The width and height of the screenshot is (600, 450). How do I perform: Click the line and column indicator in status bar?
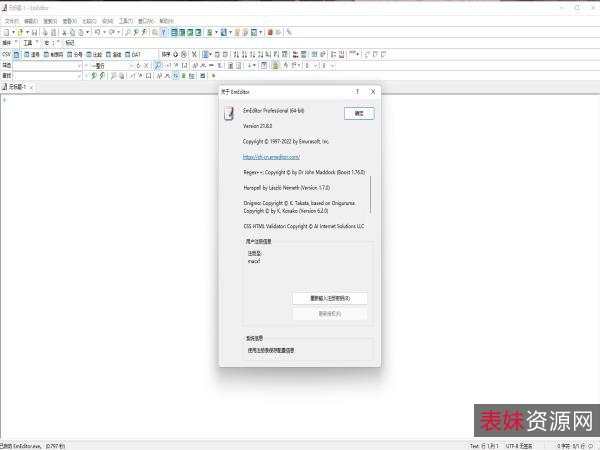489,446
